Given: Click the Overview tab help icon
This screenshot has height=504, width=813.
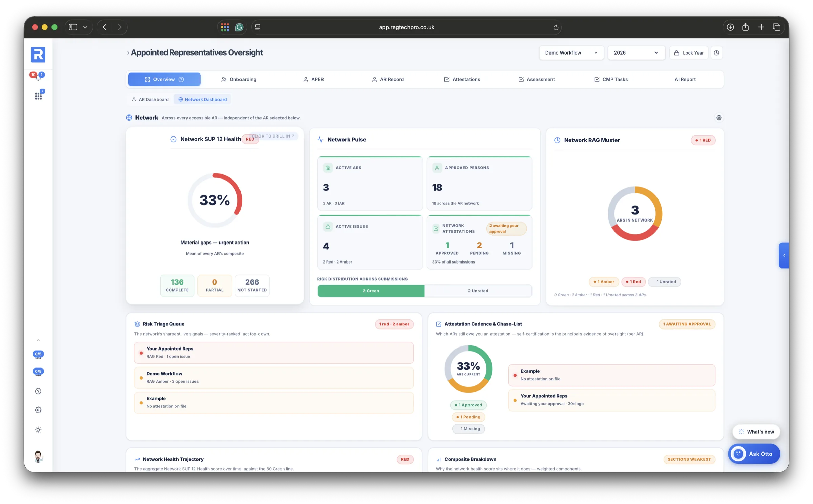Looking at the screenshot, I should tap(181, 79).
